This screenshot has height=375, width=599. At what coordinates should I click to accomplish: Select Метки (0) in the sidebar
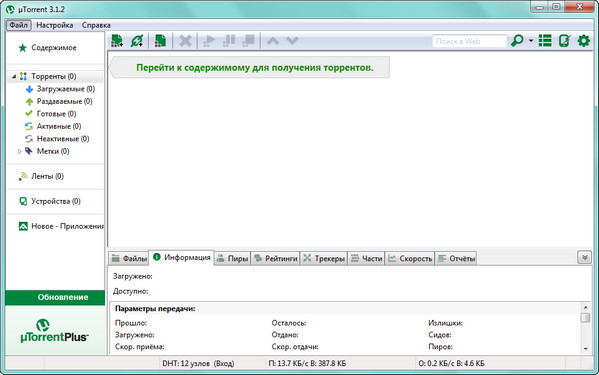pos(53,151)
